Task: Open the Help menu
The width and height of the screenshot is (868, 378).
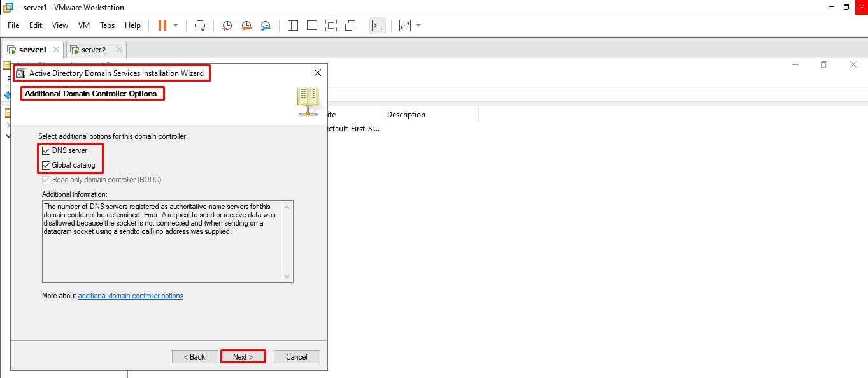Action: 133,25
